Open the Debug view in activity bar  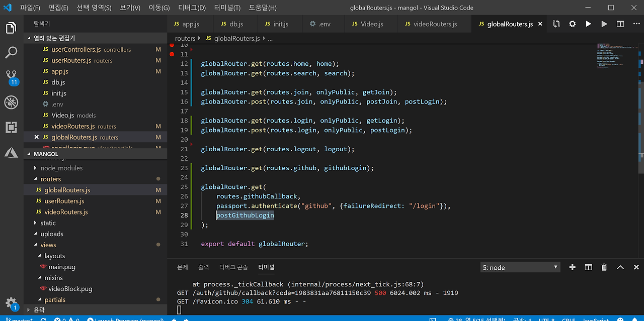tap(11, 102)
